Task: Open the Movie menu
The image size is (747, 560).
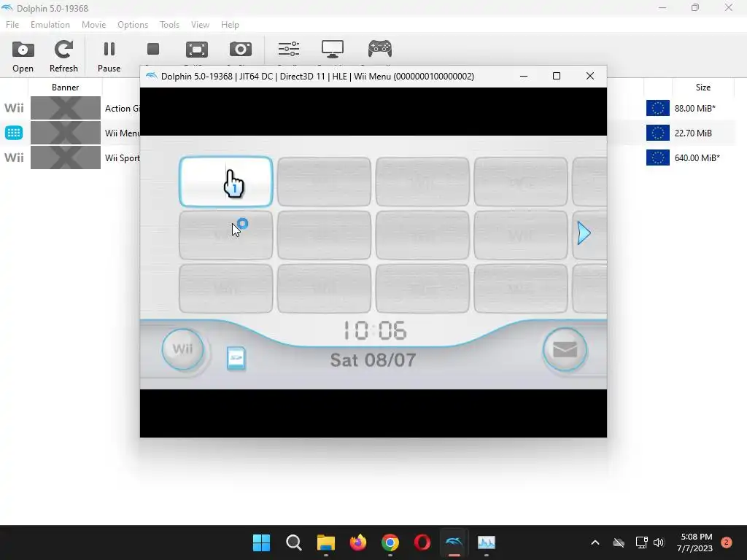Action: [x=93, y=25]
